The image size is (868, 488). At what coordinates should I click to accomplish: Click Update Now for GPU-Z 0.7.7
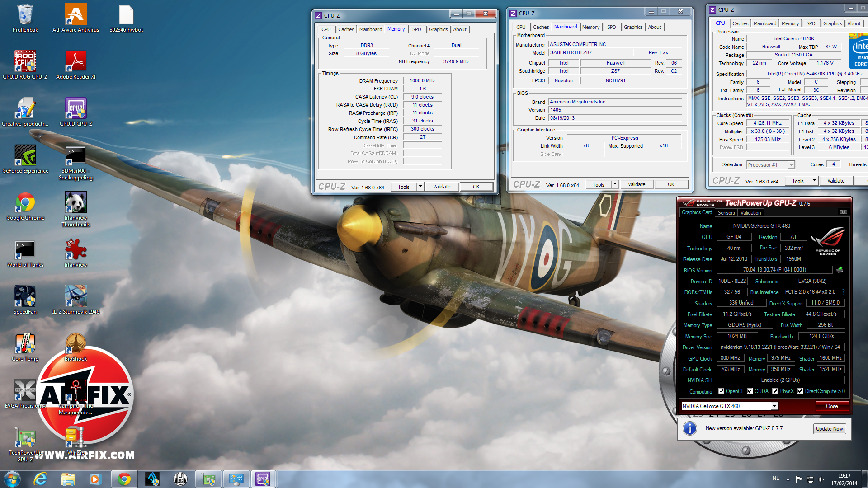829,429
